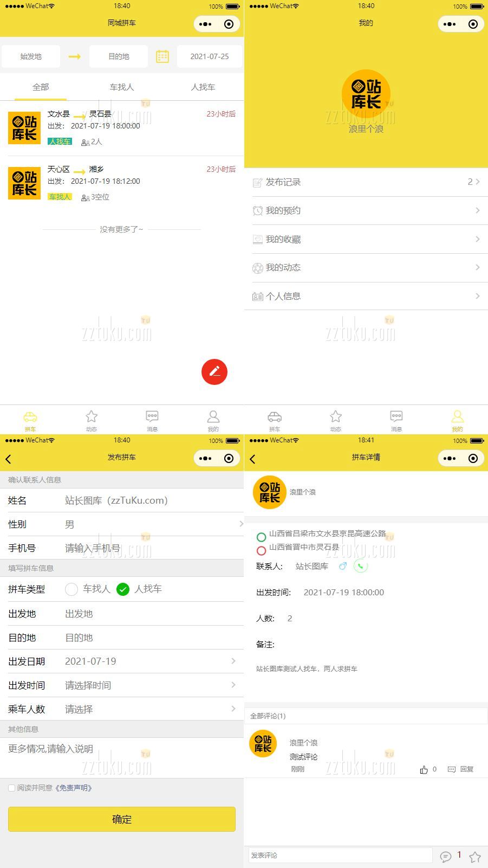Open 动态 star tab in home screen's bottom bar
Screen dimensions: 488x868
point(92,421)
